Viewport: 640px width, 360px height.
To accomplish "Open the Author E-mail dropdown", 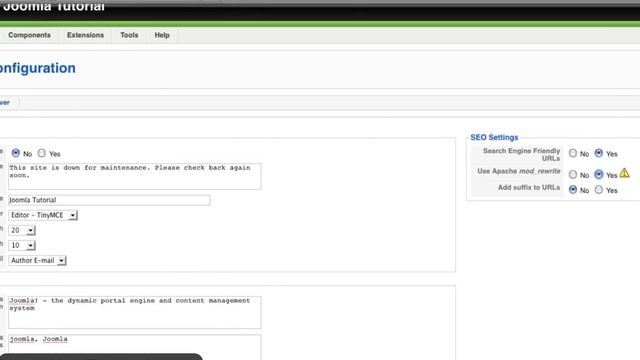I will (37, 260).
